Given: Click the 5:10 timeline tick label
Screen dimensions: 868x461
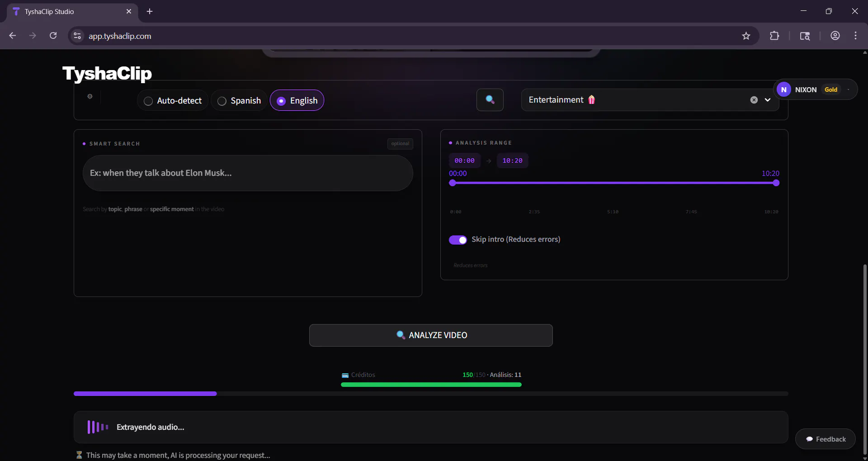Looking at the screenshot, I should [x=613, y=212].
